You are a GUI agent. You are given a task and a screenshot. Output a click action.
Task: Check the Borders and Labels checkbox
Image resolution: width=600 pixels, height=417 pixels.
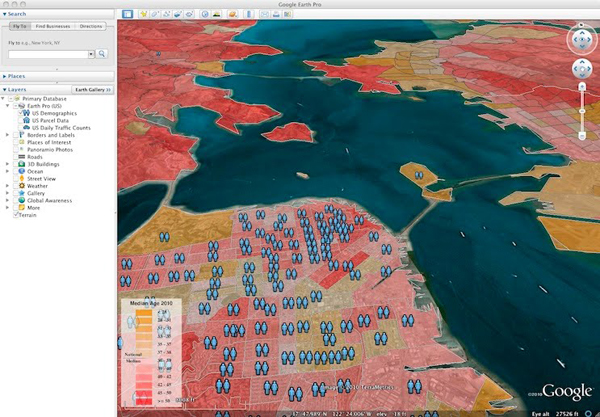pos(16,135)
